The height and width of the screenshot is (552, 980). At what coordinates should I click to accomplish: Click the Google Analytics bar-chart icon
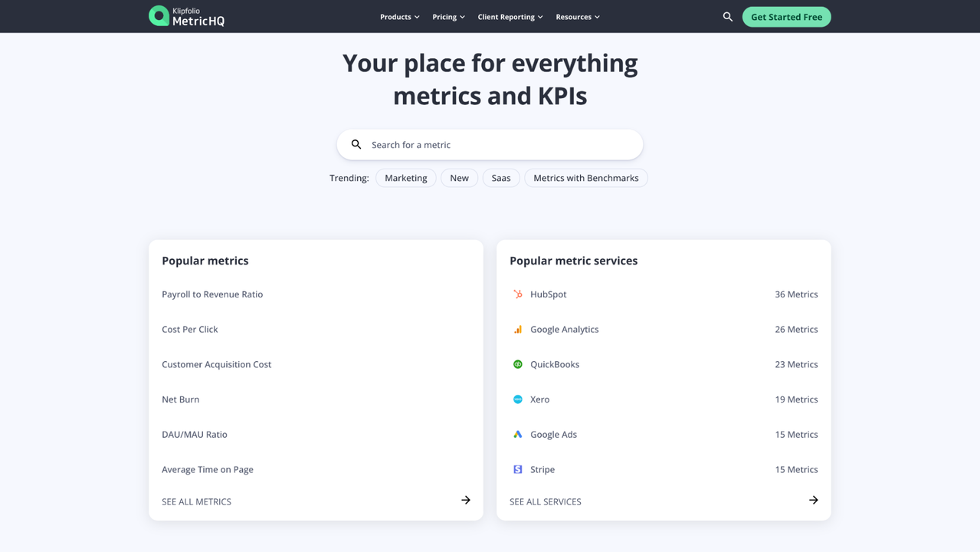pos(518,330)
